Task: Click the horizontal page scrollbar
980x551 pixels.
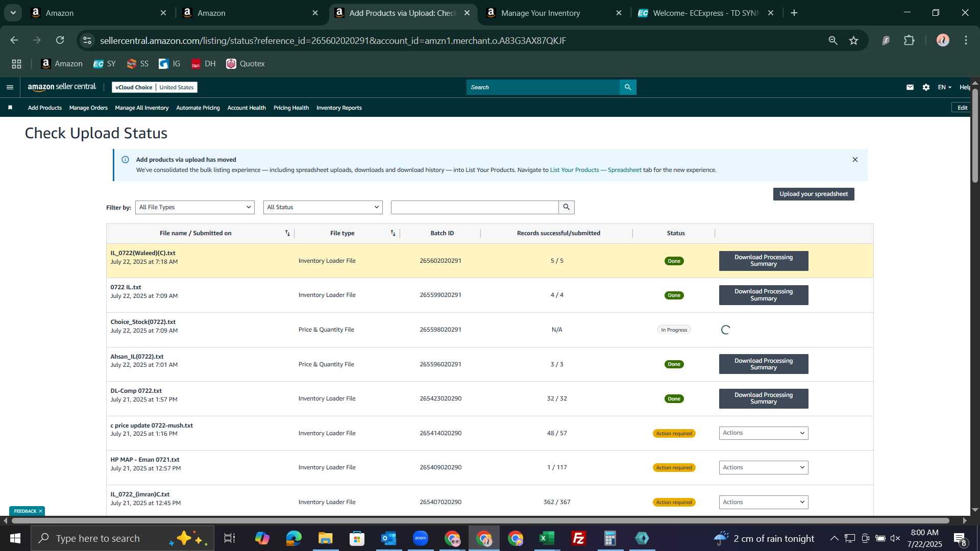Action: click(x=480, y=521)
